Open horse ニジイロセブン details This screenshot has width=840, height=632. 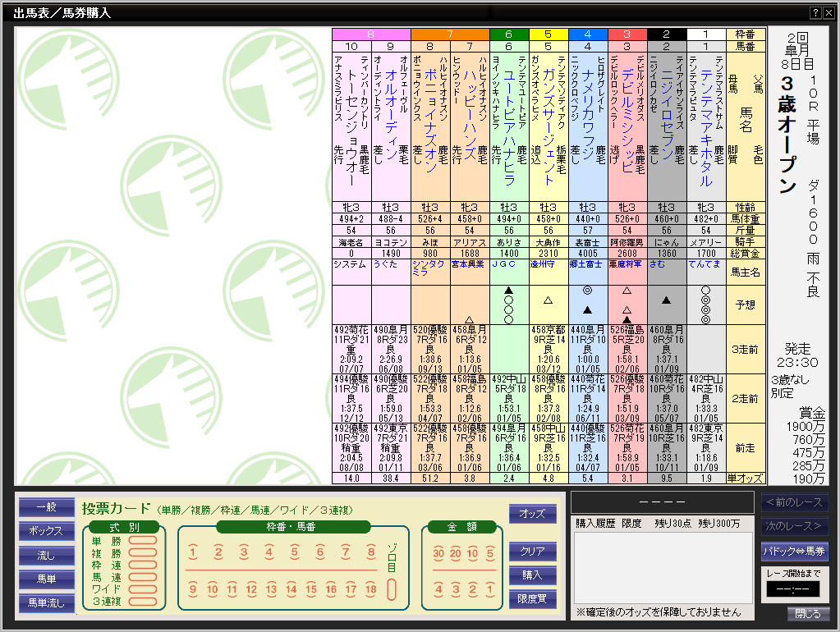tap(667, 115)
